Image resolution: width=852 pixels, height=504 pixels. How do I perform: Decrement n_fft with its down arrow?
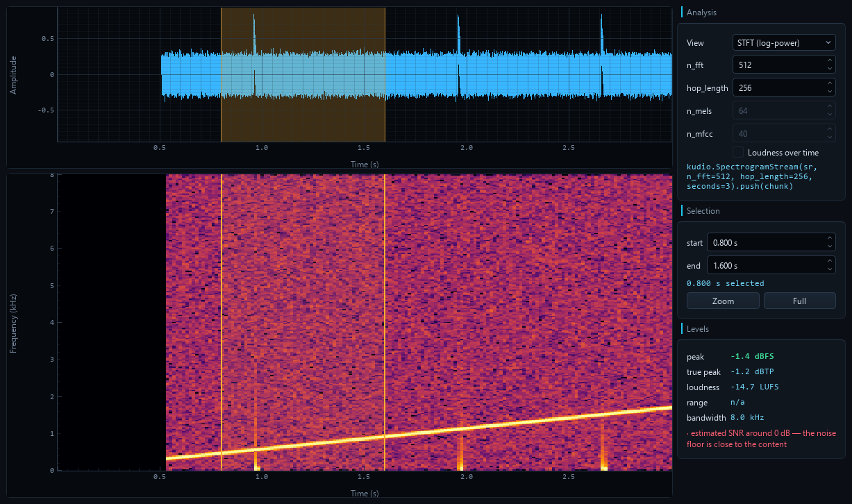830,69
